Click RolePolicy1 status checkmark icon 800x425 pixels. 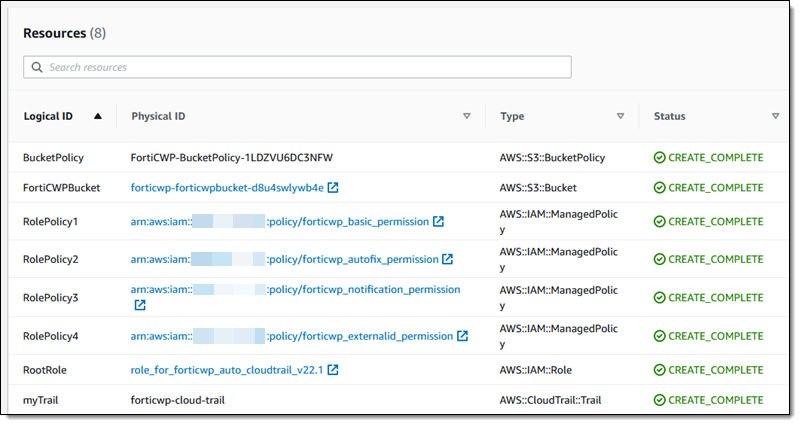click(x=659, y=221)
